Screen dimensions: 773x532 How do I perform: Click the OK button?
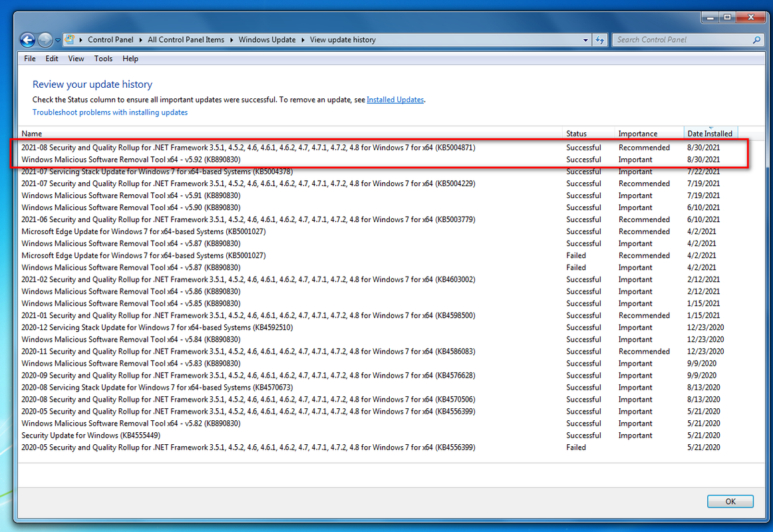(730, 501)
